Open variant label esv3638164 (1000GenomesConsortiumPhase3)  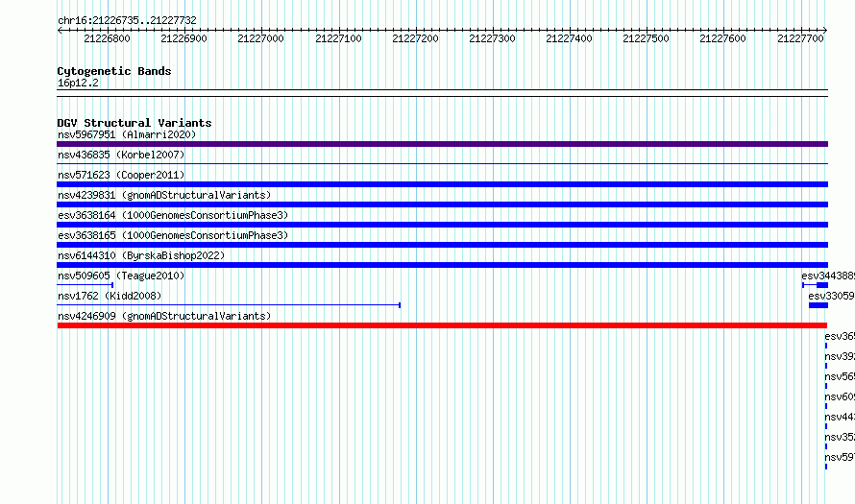coord(173,215)
